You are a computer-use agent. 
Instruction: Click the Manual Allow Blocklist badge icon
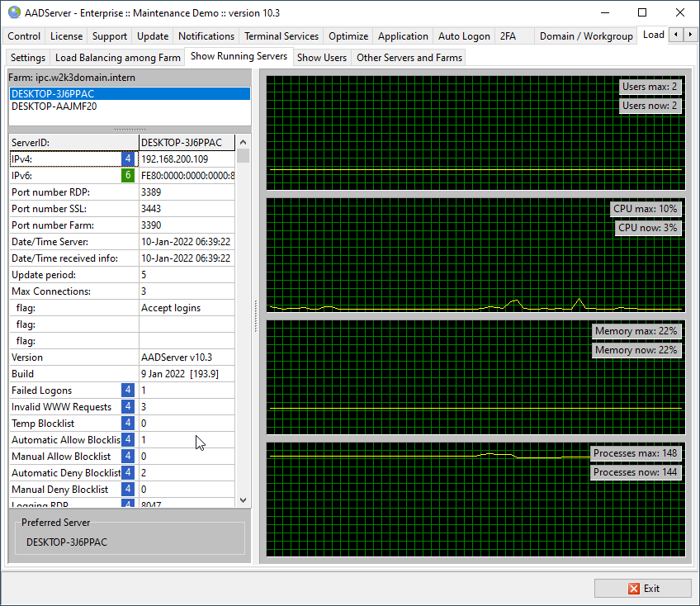tap(128, 457)
